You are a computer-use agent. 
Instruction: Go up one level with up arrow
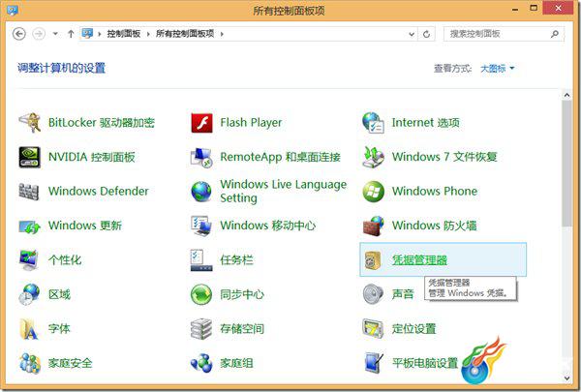tap(71, 34)
